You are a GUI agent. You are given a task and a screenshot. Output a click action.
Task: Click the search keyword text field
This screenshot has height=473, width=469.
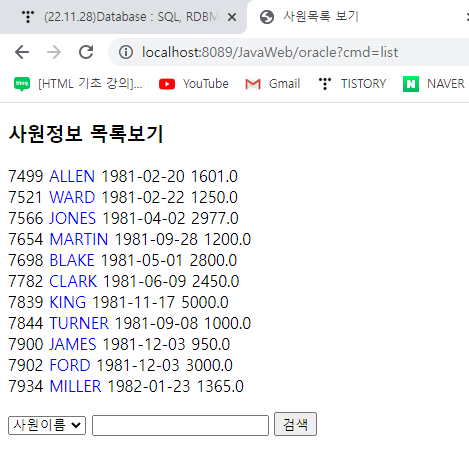click(x=180, y=425)
